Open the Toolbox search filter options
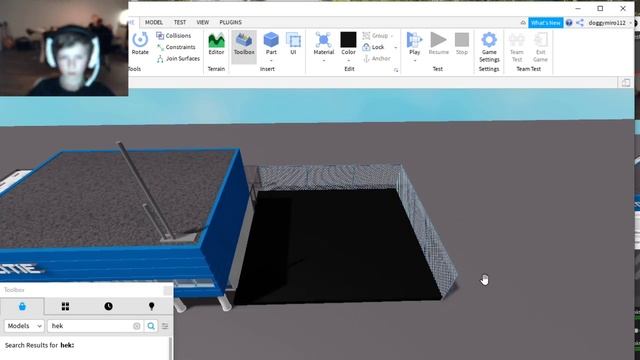This screenshot has width=640, height=360. click(165, 326)
